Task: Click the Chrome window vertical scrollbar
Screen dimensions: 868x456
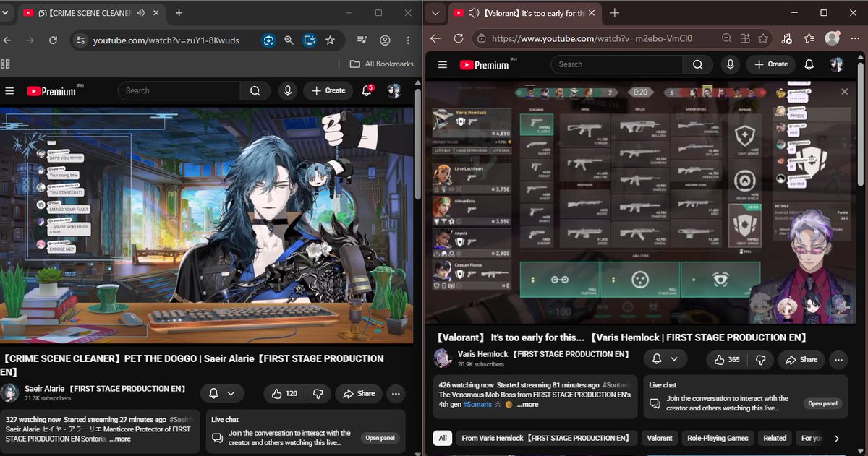Action: tap(417, 145)
